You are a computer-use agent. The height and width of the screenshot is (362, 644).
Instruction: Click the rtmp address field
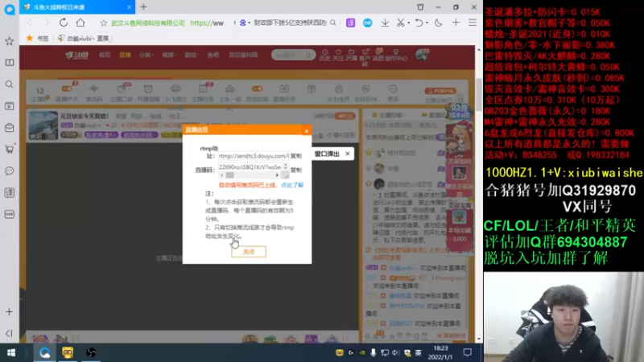pyautogui.click(x=254, y=156)
